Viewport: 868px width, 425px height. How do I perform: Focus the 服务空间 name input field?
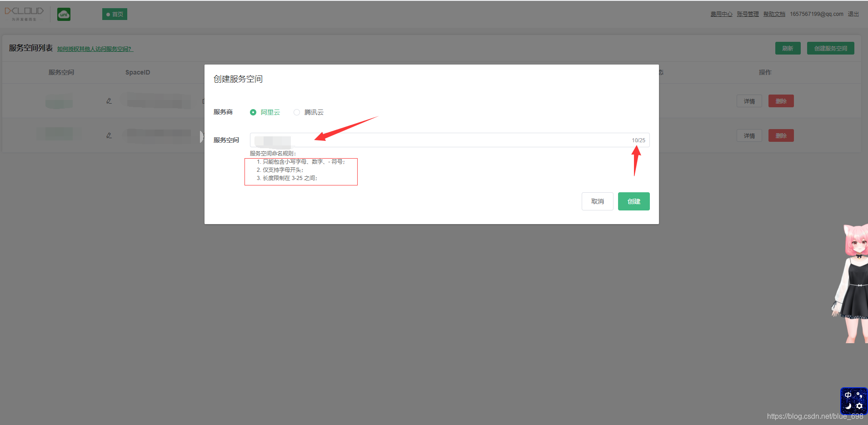450,140
